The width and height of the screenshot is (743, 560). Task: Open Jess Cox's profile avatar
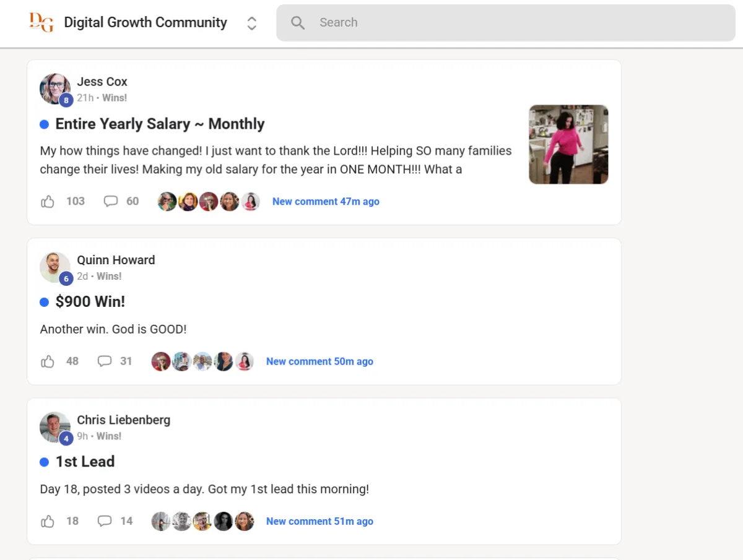[x=55, y=89]
